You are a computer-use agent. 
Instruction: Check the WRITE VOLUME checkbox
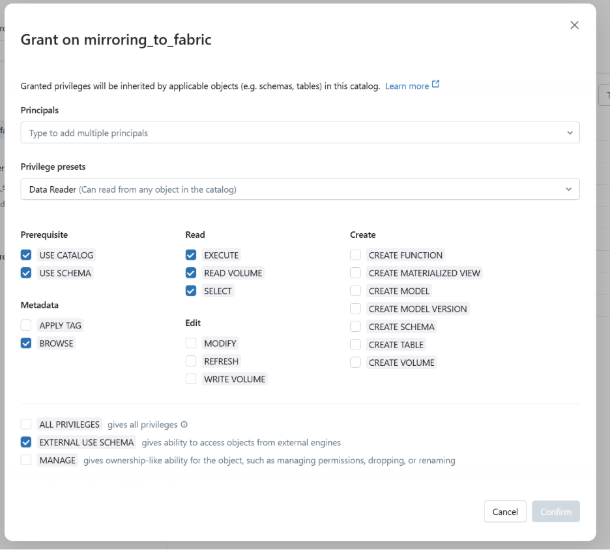(x=191, y=379)
